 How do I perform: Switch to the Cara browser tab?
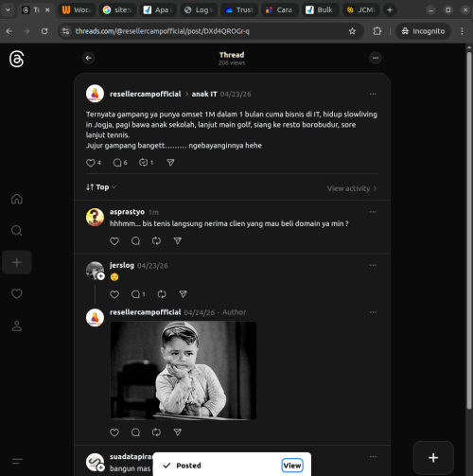click(x=280, y=10)
